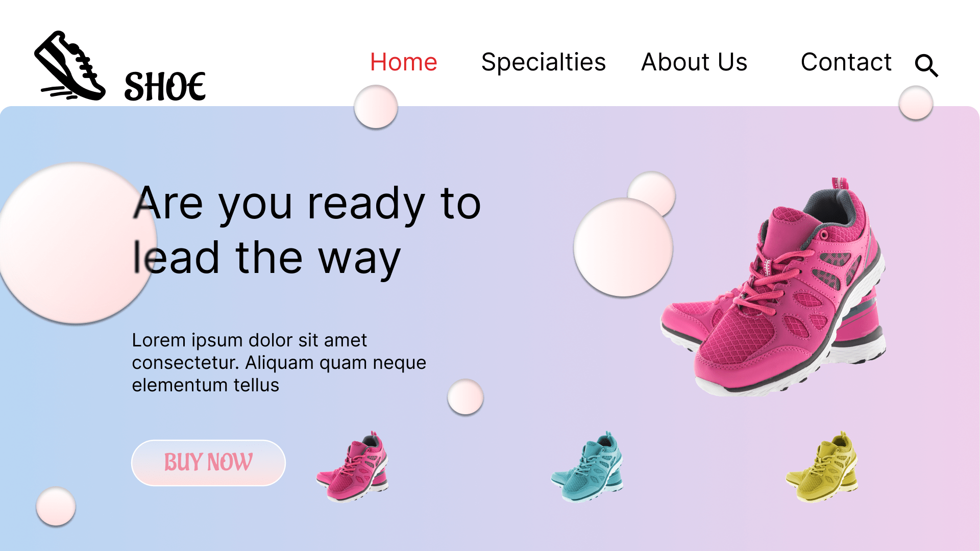The height and width of the screenshot is (551, 980).
Task: Click the small bubble under Home
Action: point(376,107)
